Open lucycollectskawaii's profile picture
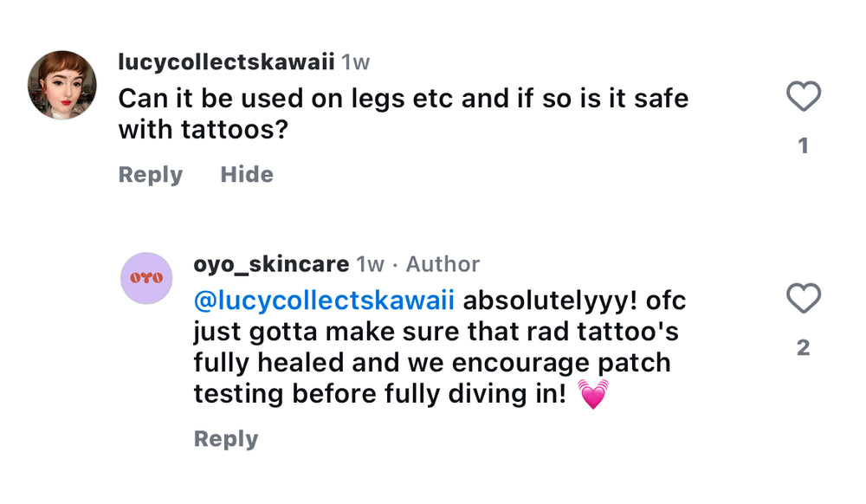The image size is (866, 504). coord(61,85)
